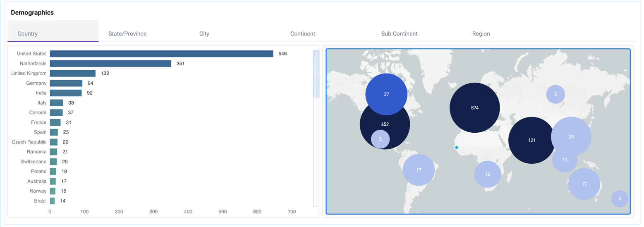Select the United Kingdom bar showing 132
Viewport: 644px width, 227px height.
(x=72, y=73)
